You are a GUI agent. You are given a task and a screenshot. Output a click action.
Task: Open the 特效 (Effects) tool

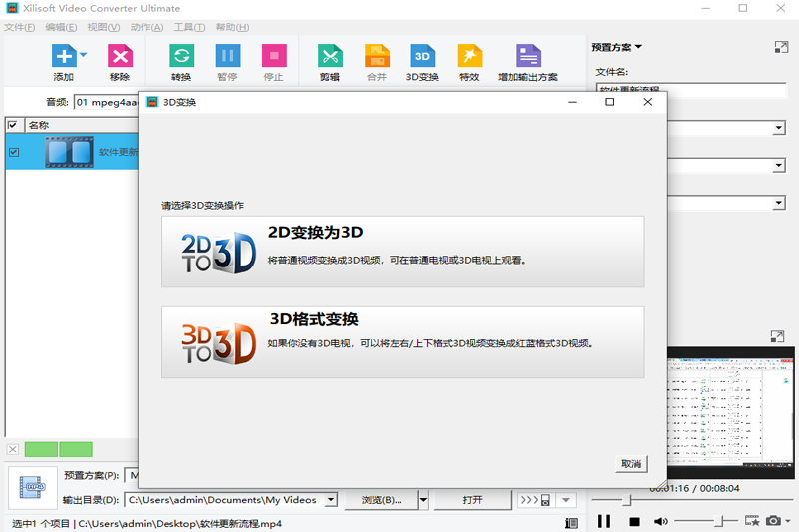pos(469,56)
